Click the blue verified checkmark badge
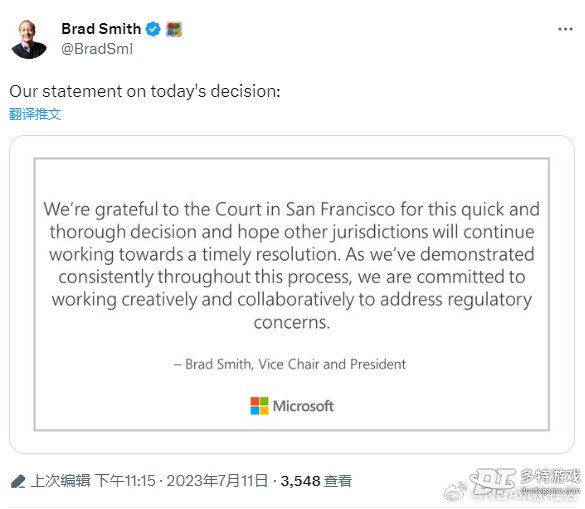Viewport: 585px width, 509px height. [153, 29]
